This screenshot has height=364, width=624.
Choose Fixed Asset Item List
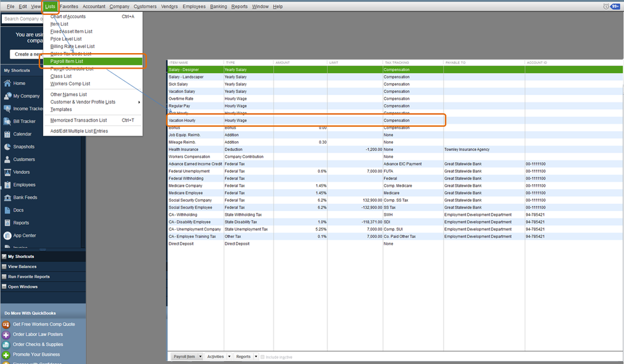pos(92,31)
